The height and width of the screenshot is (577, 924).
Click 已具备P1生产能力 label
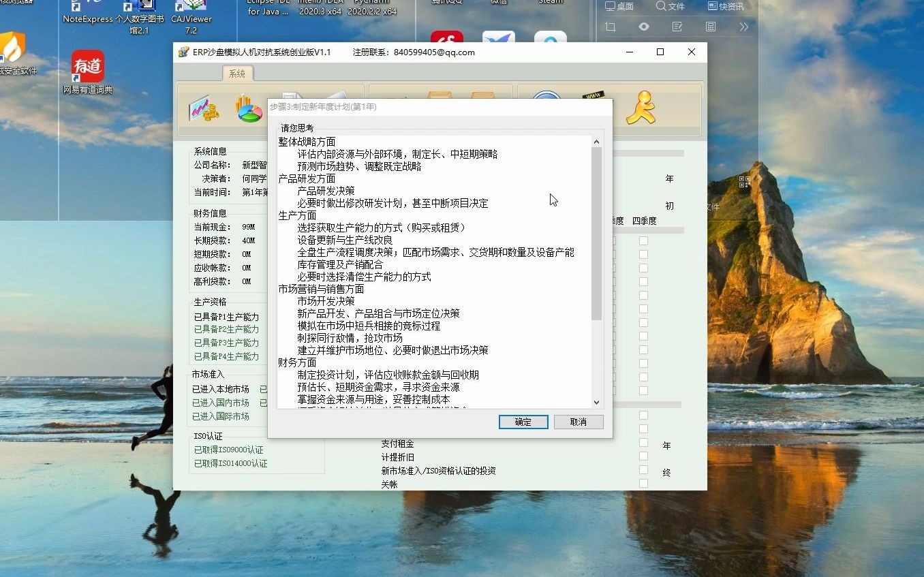click(226, 317)
